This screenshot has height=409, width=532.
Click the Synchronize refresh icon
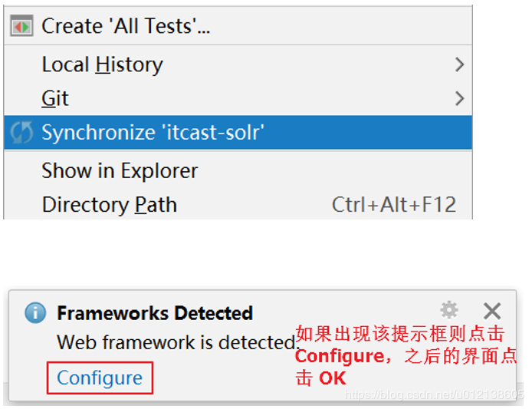[21, 133]
